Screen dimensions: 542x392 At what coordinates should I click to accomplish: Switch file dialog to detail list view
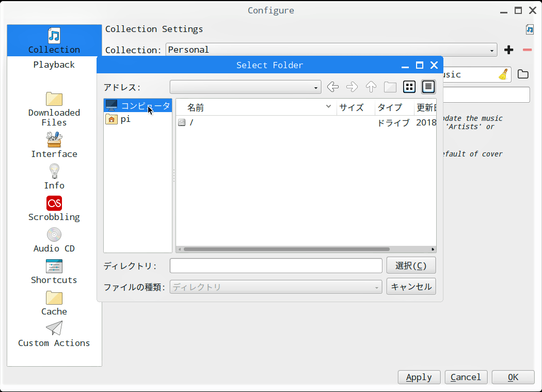coord(428,87)
